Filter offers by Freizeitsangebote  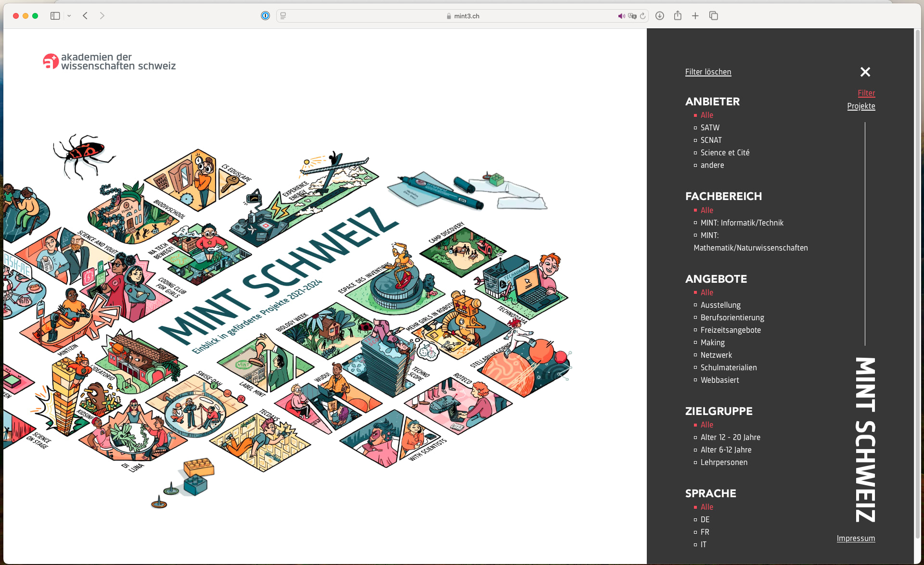[x=731, y=330]
